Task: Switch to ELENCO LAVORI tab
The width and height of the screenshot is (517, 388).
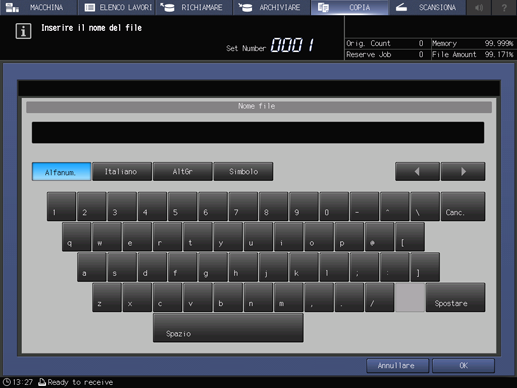Action: (x=117, y=7)
